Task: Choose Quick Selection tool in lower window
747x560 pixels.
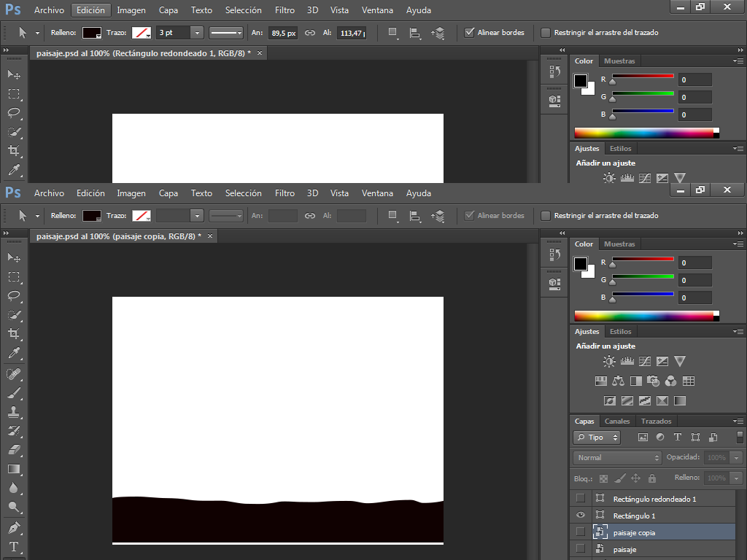Action: [14, 315]
